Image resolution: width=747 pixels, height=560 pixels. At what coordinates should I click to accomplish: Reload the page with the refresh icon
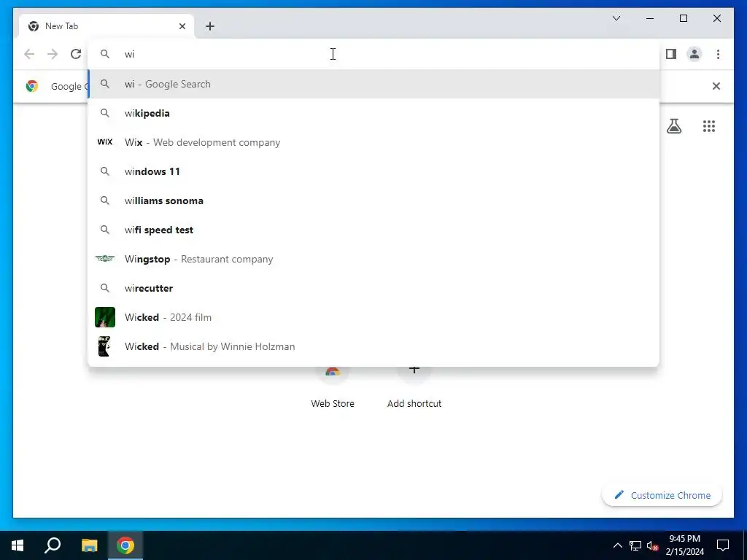pyautogui.click(x=76, y=54)
